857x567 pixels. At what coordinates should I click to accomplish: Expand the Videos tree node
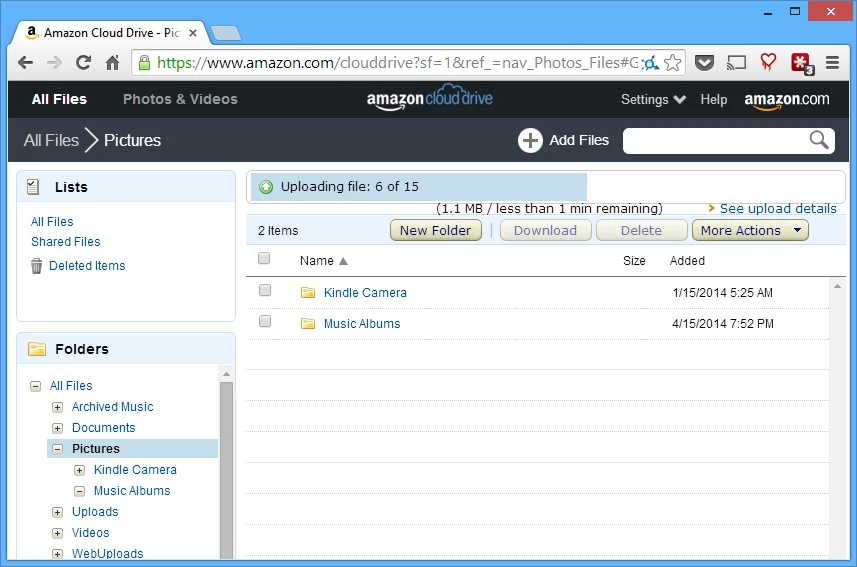tap(57, 533)
